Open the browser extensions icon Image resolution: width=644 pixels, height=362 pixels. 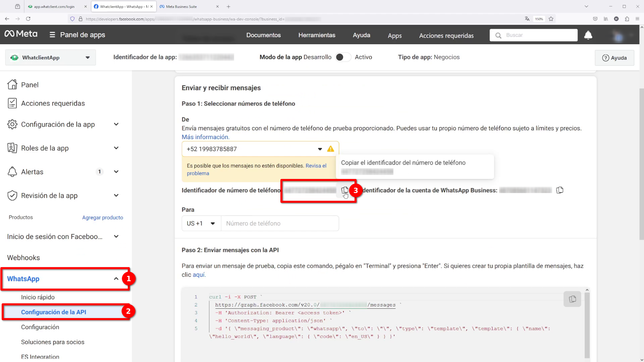(627, 19)
